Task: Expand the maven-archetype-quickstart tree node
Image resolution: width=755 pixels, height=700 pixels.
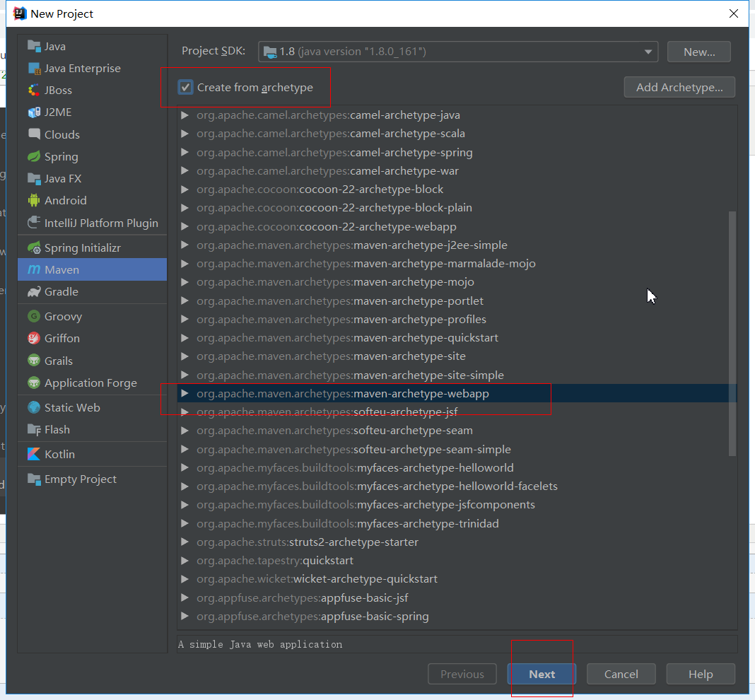Action: point(185,338)
